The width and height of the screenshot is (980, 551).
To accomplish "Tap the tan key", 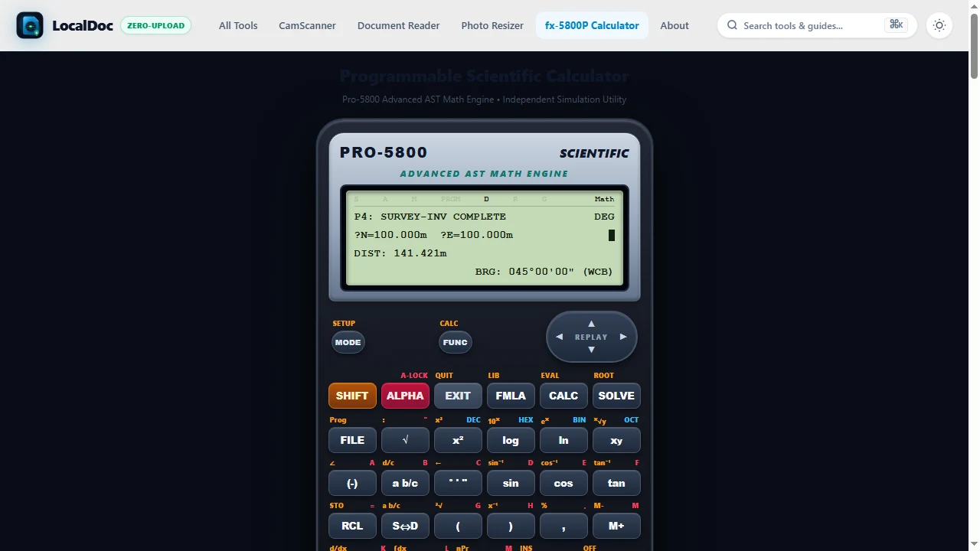I will (616, 483).
